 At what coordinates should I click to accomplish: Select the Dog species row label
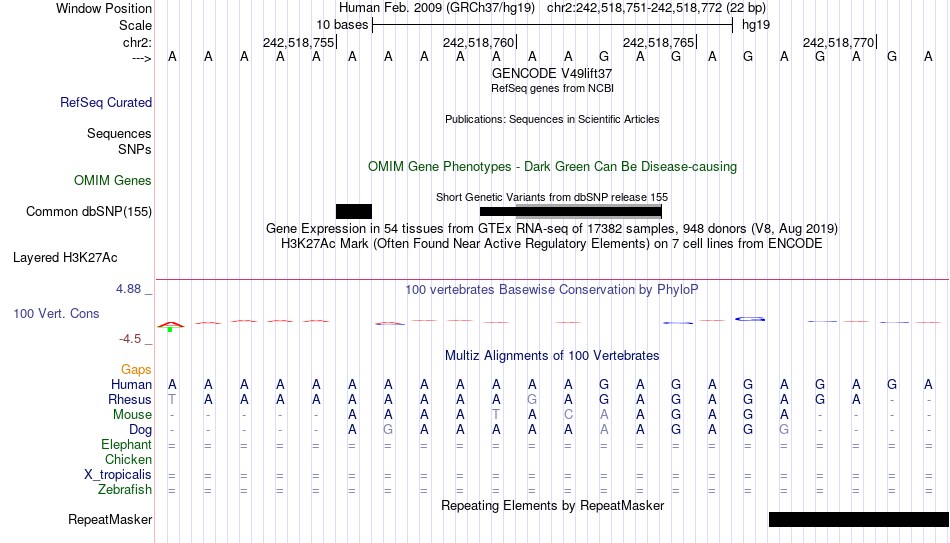140,430
